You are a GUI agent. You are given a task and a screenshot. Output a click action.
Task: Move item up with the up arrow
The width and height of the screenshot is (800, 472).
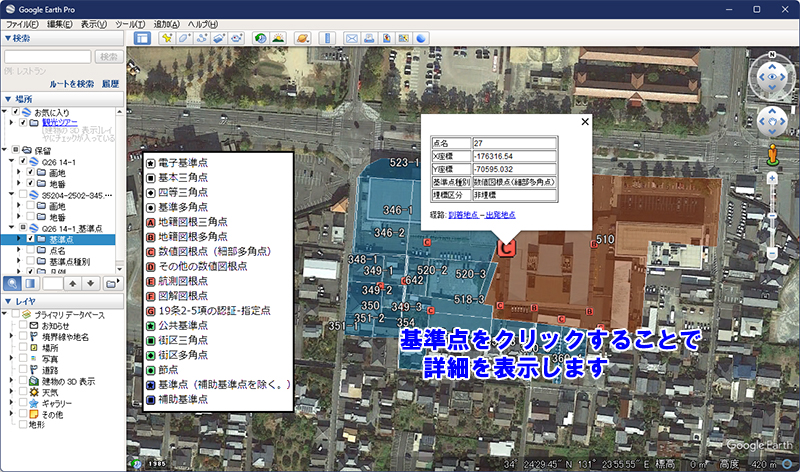tap(72, 284)
